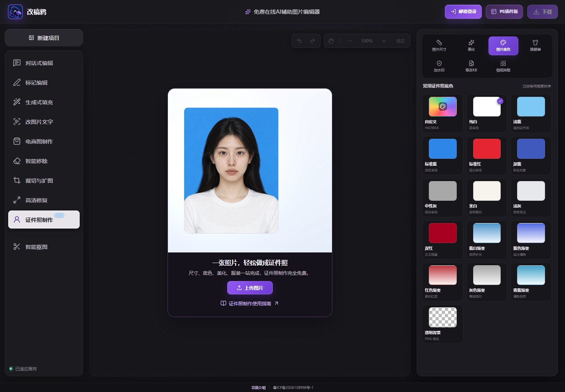Open the 加水印 watermark tool
Viewport: 565px width, 392px height.
[439, 66]
